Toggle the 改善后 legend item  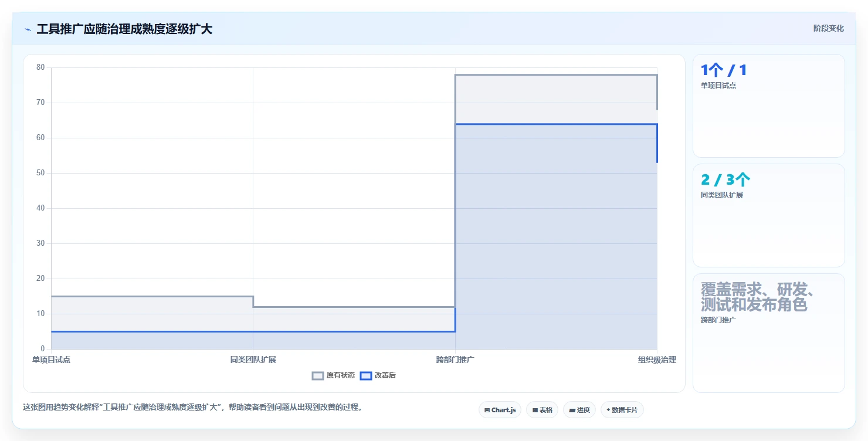coord(378,375)
